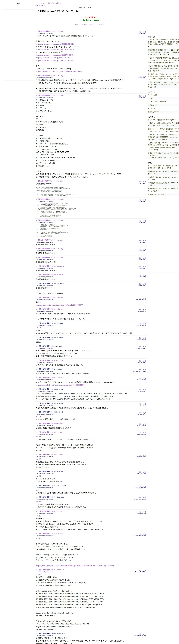The height and width of the screenshot is (644, 179).
Task: Open 高市コイン、V字回復 thread
Action: click(x=164, y=120)
